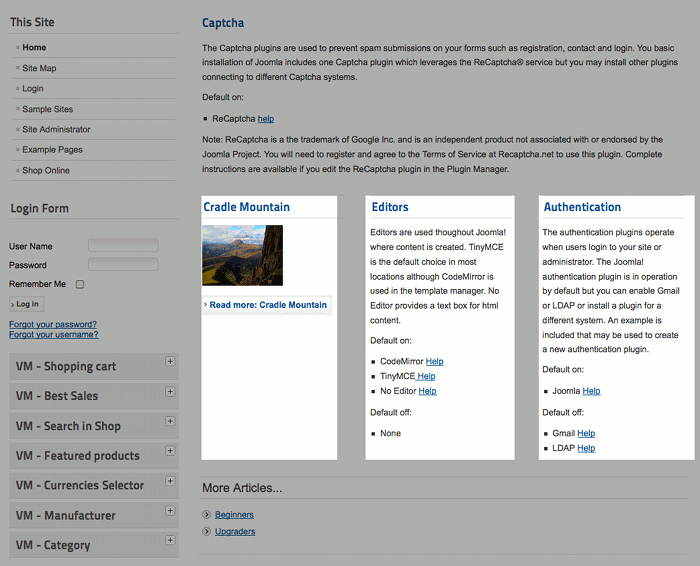Expand the VM - Search in Shop module
The height and width of the screenshot is (566, 700).
[171, 421]
